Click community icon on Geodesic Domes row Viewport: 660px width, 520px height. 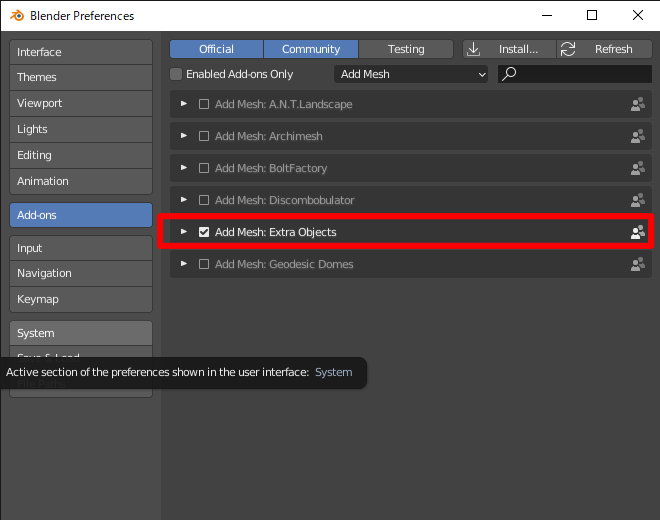[638, 264]
